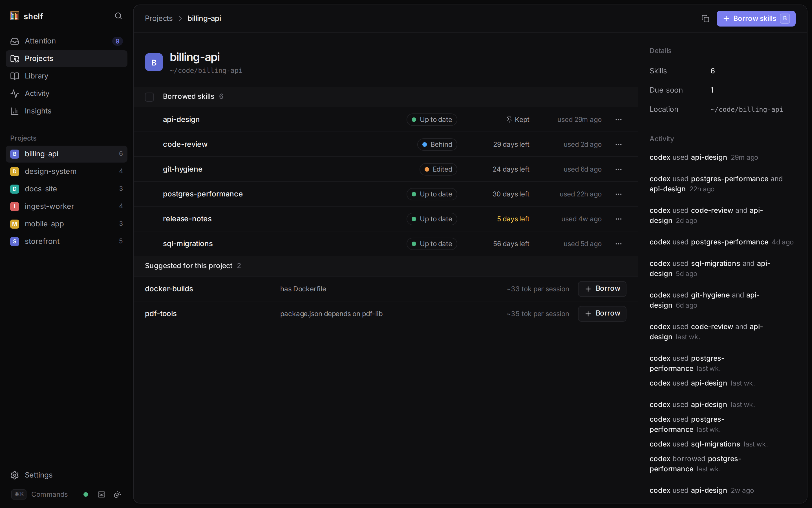Screen dimensions: 812x508
Task: Open the more options menu for postgres-performance
Action: [x=618, y=194]
